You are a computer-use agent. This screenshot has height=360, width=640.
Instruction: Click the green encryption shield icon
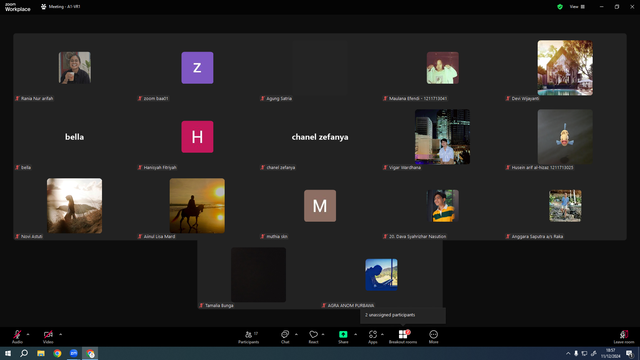pos(560,7)
